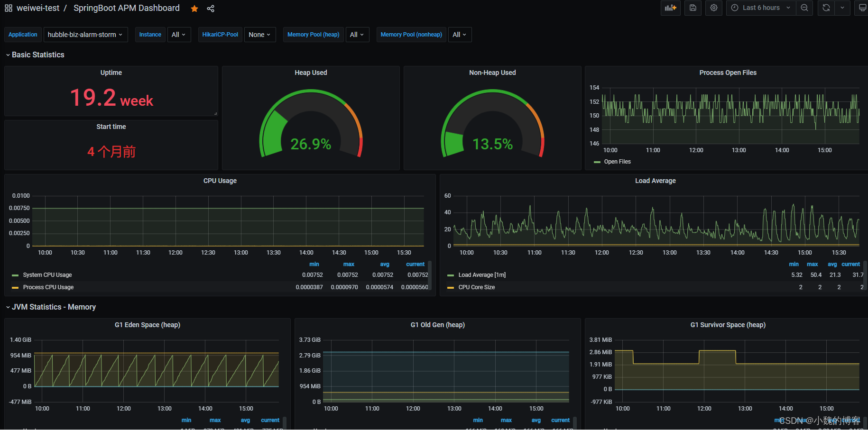Open the dashboards grid menu icon
868x430 pixels.
tap(9, 8)
